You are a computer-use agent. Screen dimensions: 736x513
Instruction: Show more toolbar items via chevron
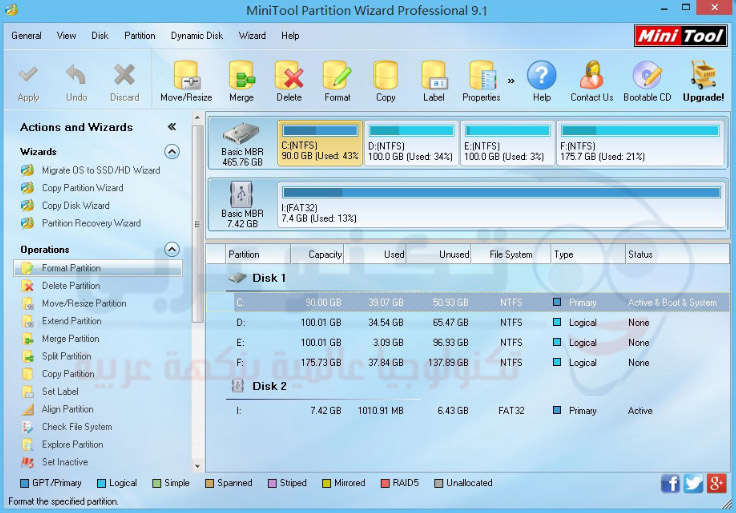512,80
